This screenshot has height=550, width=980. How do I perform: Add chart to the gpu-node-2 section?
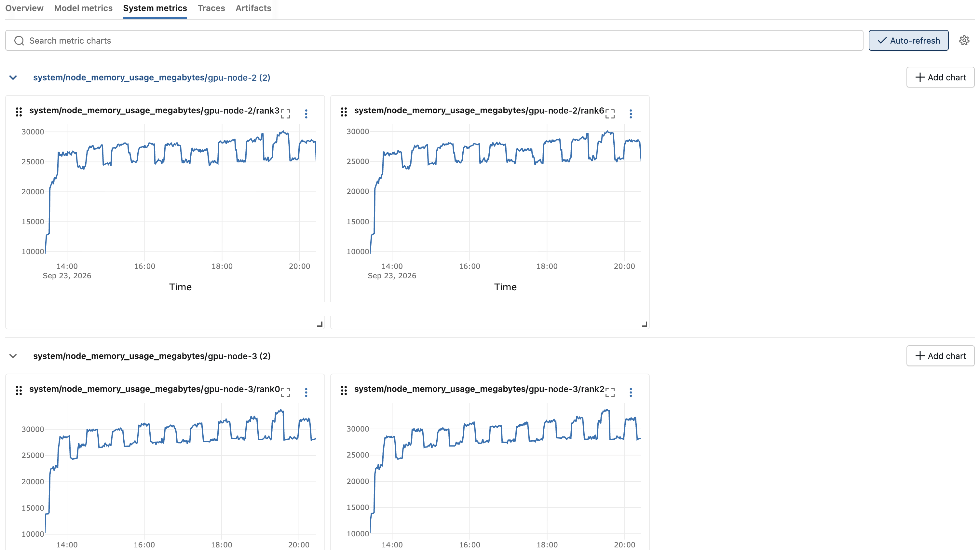click(940, 77)
